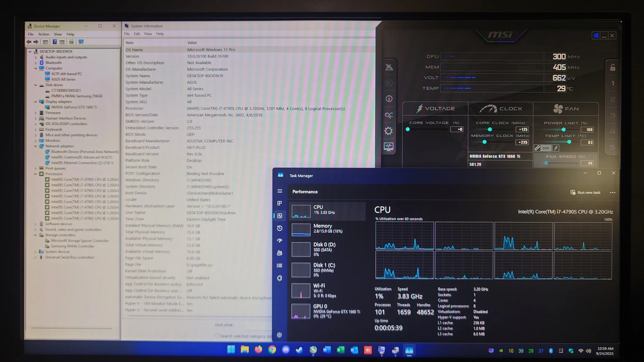Open Edit menu in System Information
The height and width of the screenshot is (362, 644).
pyautogui.click(x=137, y=34)
